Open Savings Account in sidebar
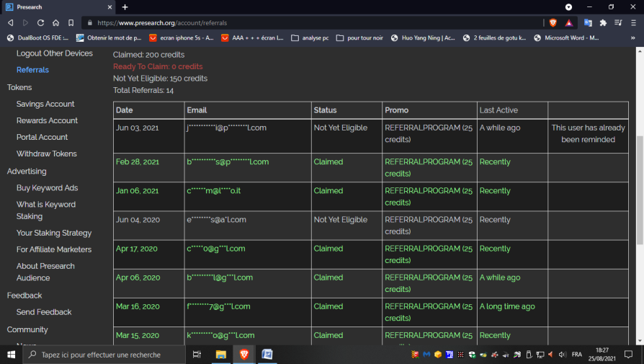 pos(45,104)
